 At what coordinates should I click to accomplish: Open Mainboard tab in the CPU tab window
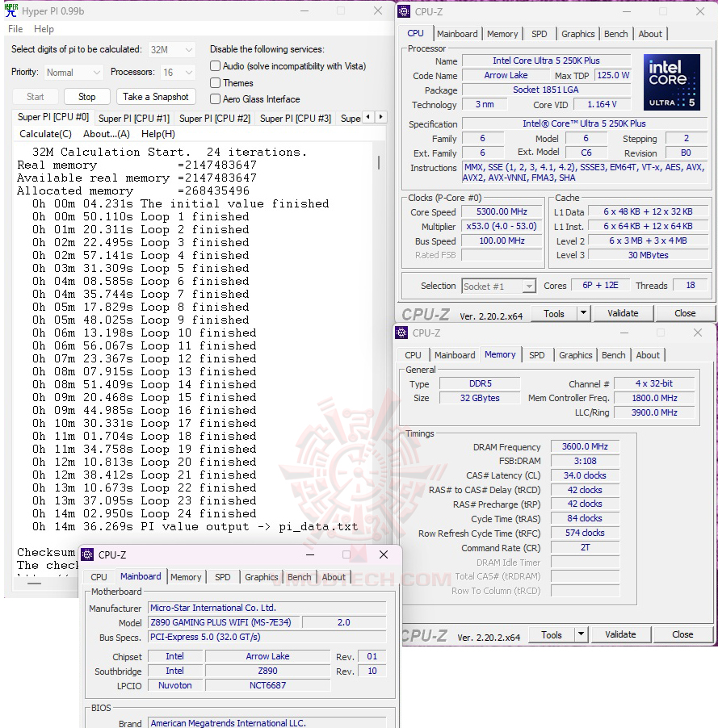pyautogui.click(x=457, y=34)
